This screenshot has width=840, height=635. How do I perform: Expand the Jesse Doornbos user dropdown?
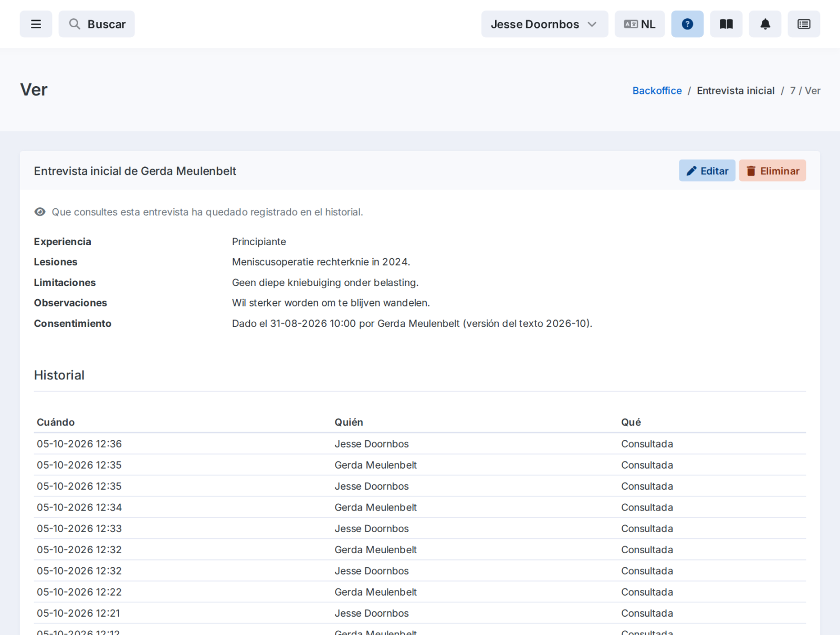(x=544, y=24)
